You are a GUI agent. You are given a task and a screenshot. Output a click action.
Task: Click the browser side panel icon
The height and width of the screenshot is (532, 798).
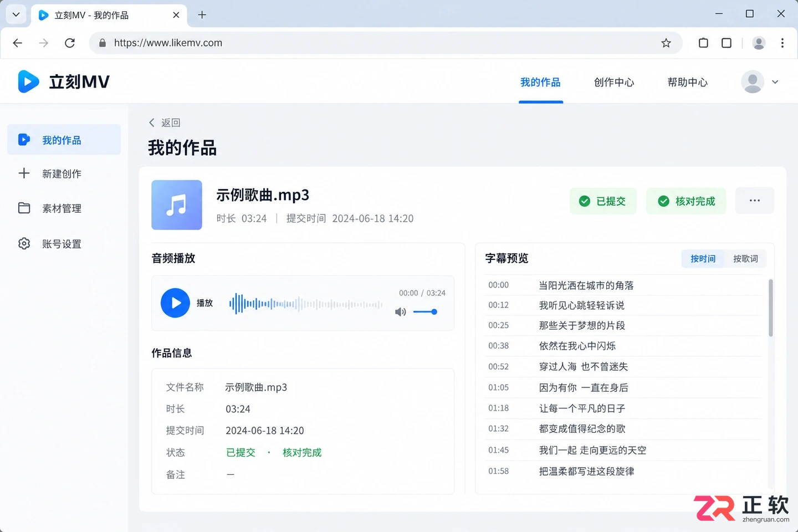727,43
